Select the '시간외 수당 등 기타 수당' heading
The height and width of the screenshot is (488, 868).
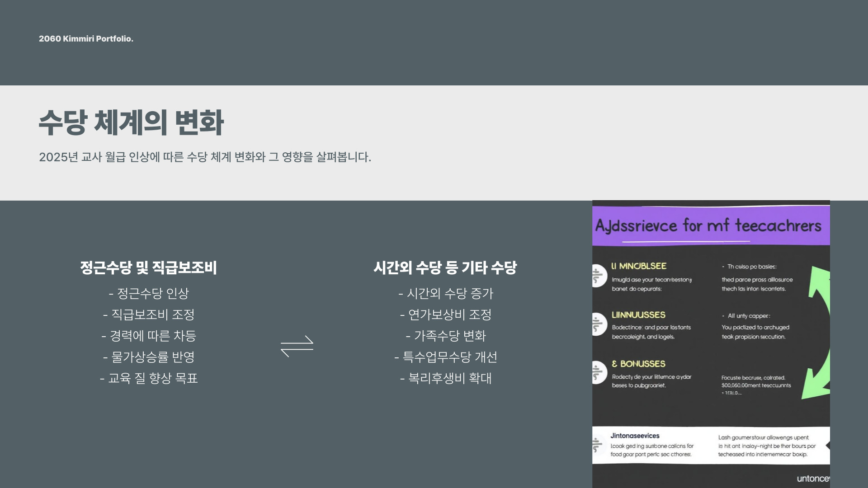[x=445, y=267]
